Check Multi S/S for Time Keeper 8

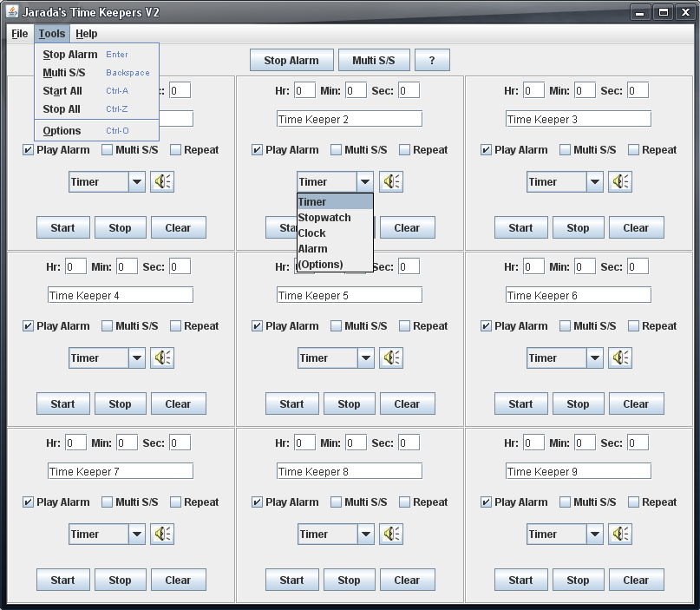(337, 502)
